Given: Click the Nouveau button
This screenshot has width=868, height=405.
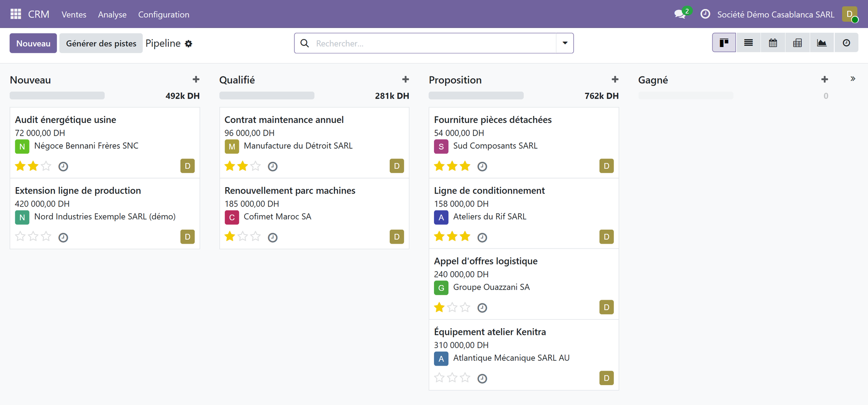Looking at the screenshot, I should 33,43.
